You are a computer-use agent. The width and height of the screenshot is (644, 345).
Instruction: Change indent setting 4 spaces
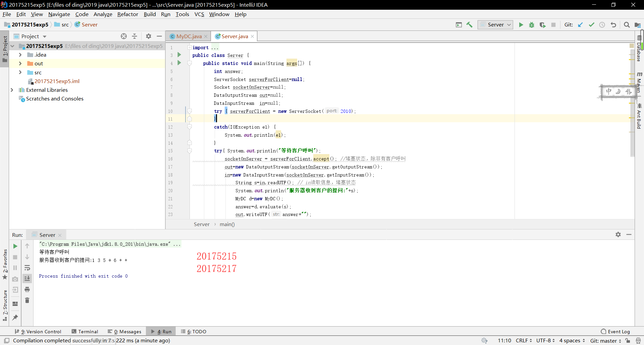coord(572,340)
